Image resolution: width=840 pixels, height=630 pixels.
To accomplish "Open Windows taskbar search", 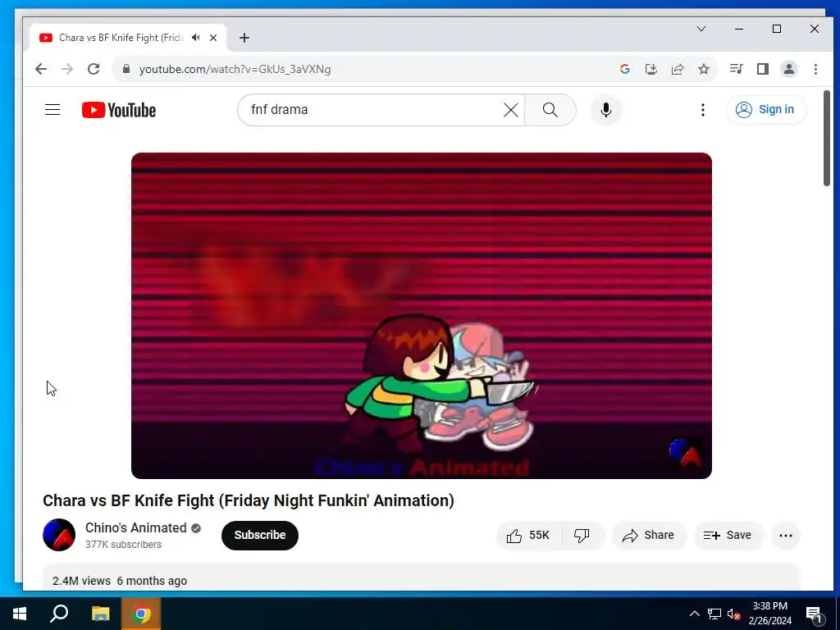I will [x=59, y=614].
